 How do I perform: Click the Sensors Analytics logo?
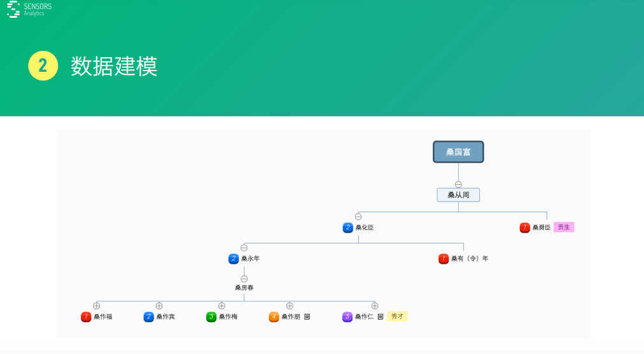(x=29, y=9)
